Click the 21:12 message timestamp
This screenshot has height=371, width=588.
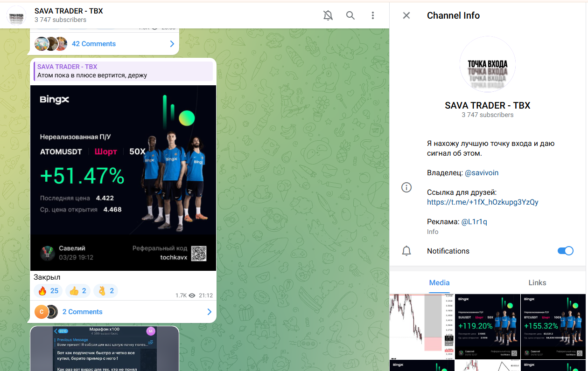pyautogui.click(x=206, y=295)
